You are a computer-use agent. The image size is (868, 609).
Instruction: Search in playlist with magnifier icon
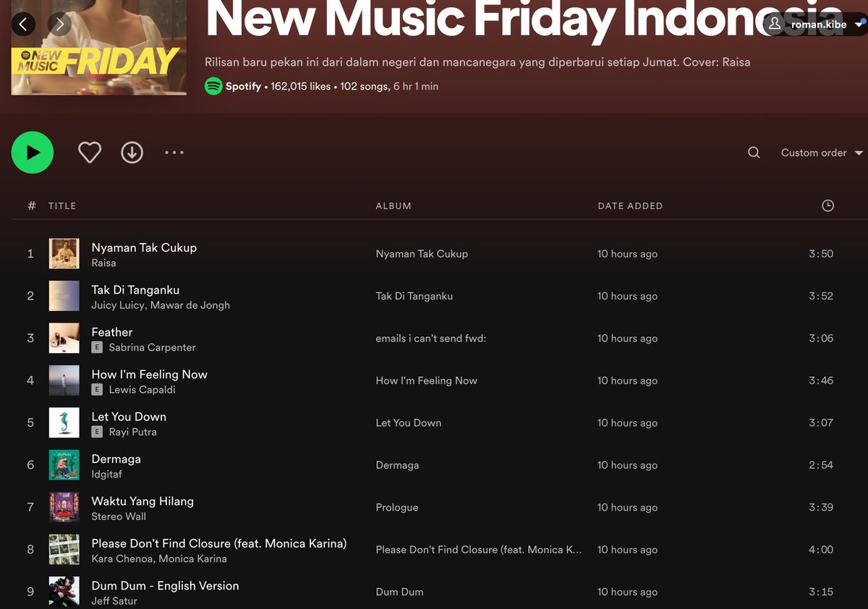(754, 153)
